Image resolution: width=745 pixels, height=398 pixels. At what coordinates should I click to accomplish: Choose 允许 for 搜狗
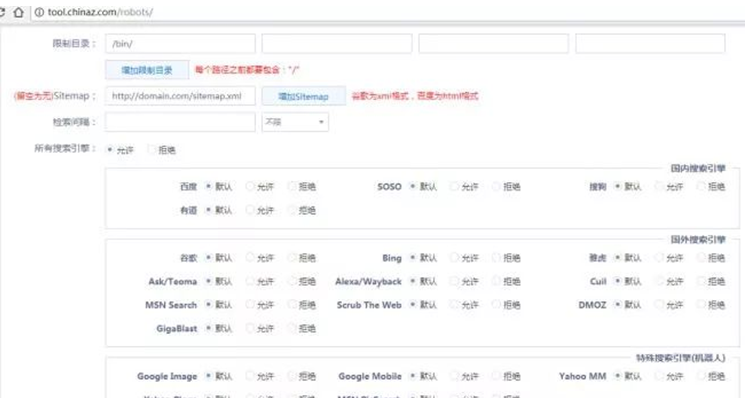[659, 186]
